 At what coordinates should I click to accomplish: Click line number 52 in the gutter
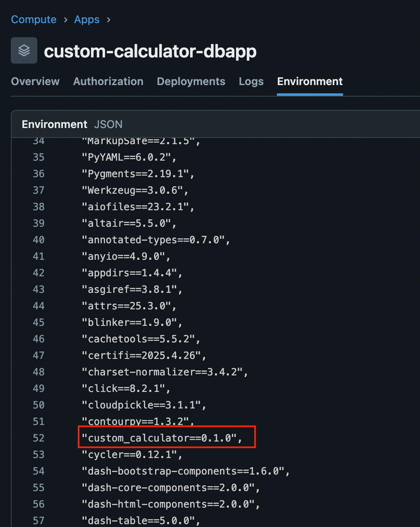click(38, 438)
